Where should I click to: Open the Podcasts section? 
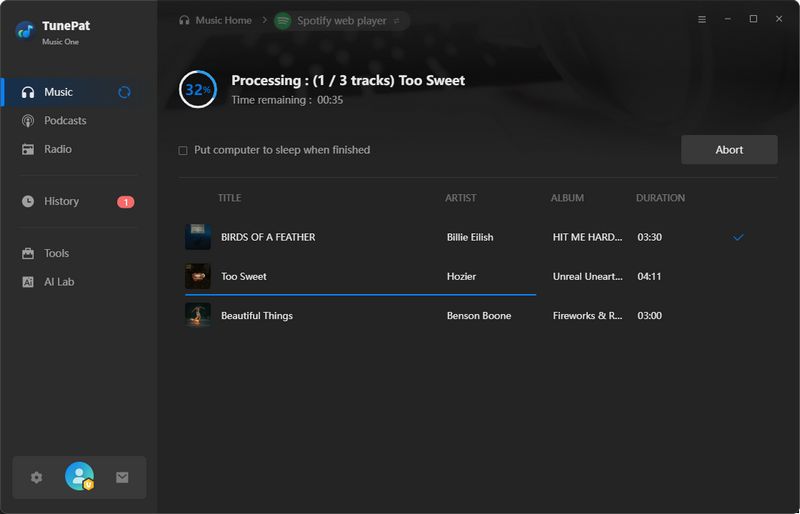click(x=65, y=121)
